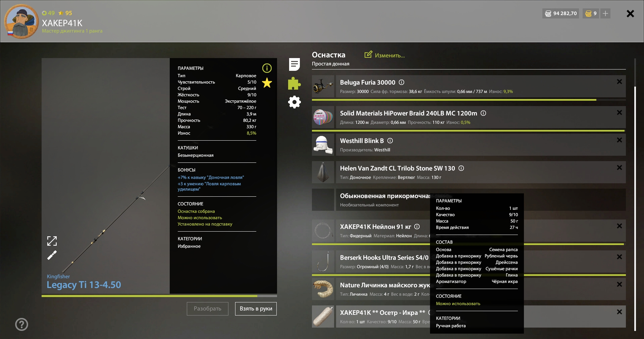Remove the Helen Van Zandt Trilob Stone sinker
This screenshot has height=339, width=644.
pos(619,167)
